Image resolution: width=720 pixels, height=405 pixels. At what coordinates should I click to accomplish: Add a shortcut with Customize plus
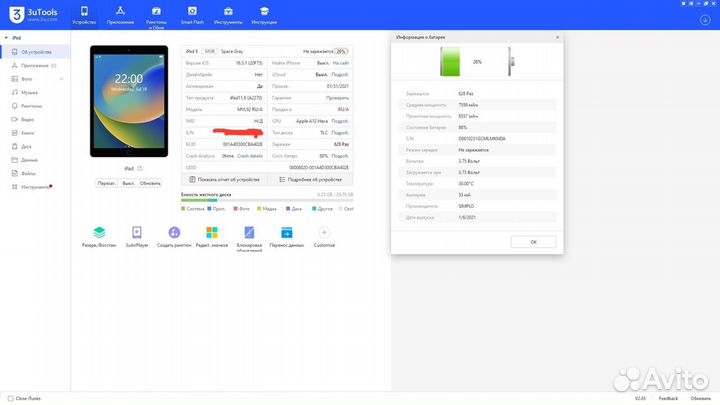pos(324,237)
